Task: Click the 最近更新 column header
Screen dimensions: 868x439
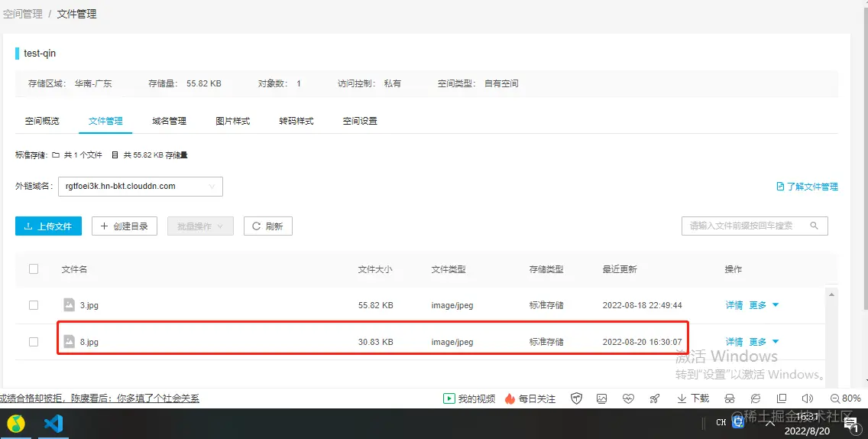Action: point(620,269)
